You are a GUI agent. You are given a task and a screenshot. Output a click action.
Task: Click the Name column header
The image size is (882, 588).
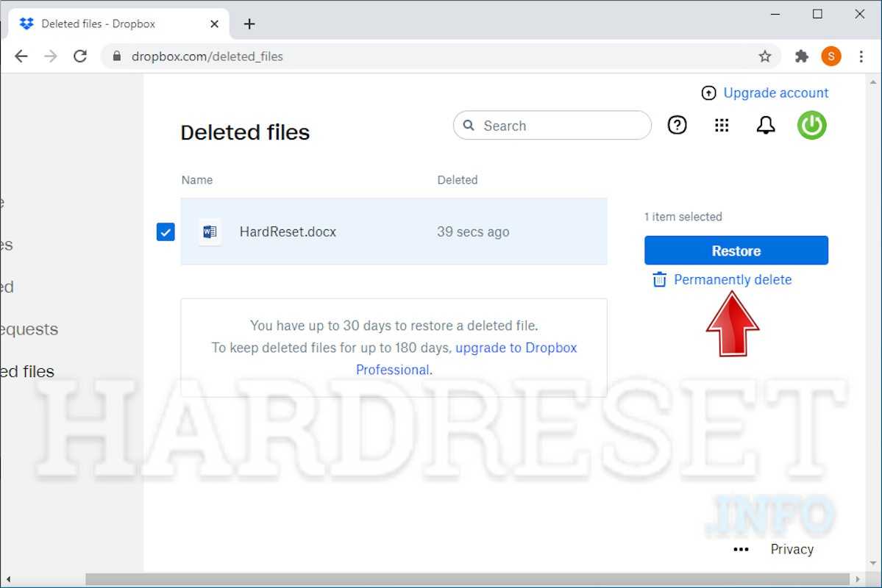(197, 180)
